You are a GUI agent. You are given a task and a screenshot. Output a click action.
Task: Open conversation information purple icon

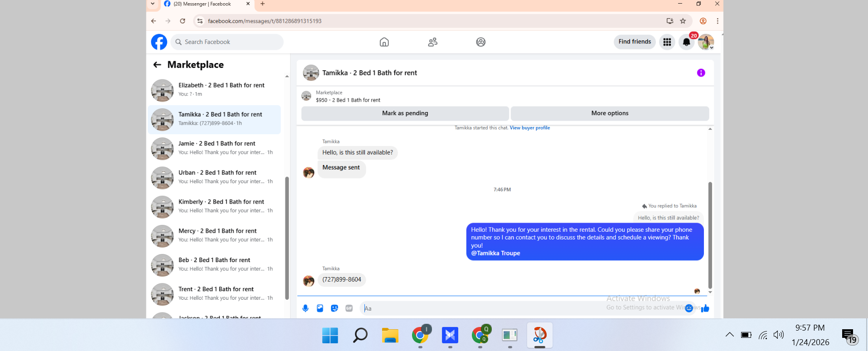[701, 73]
